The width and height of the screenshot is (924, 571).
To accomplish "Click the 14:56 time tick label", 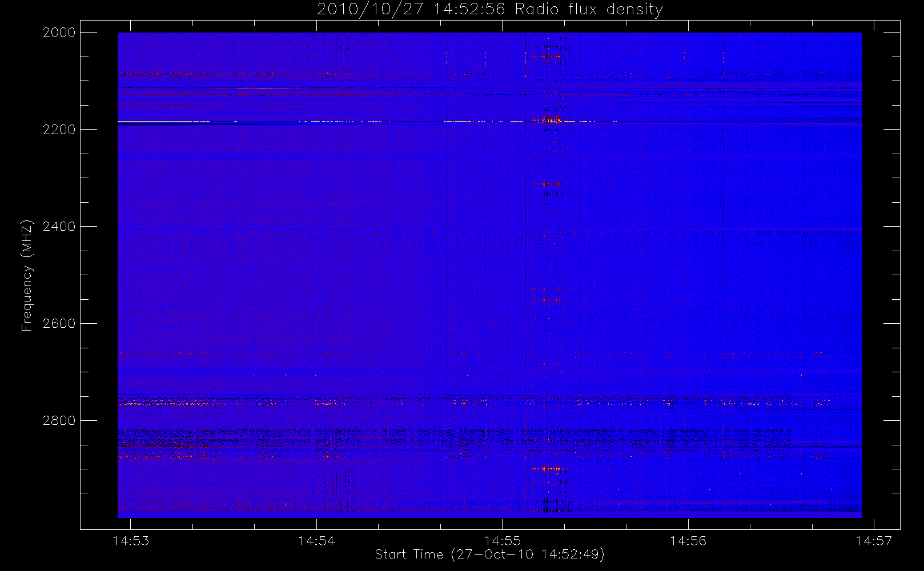I will click(688, 541).
